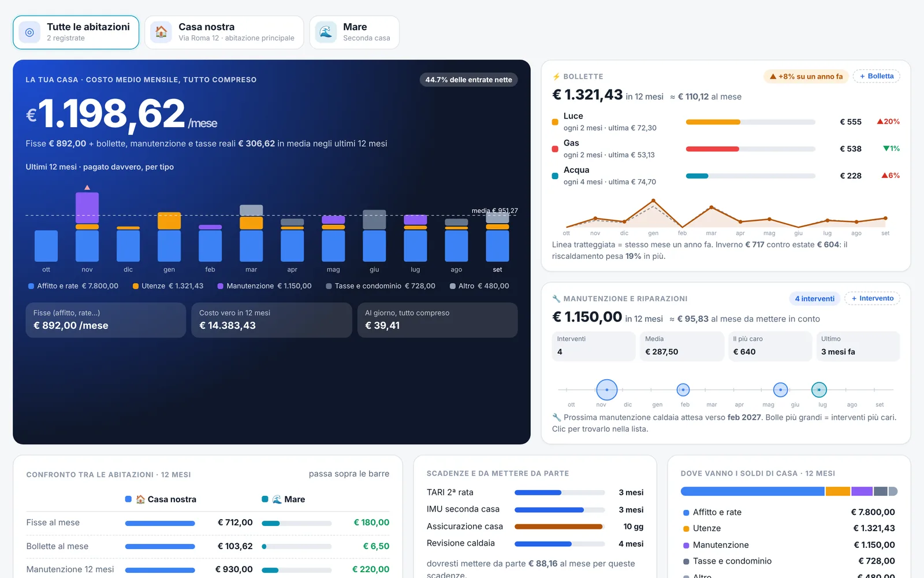Click the 44.7% delle entrate nette pill

pyautogui.click(x=468, y=80)
